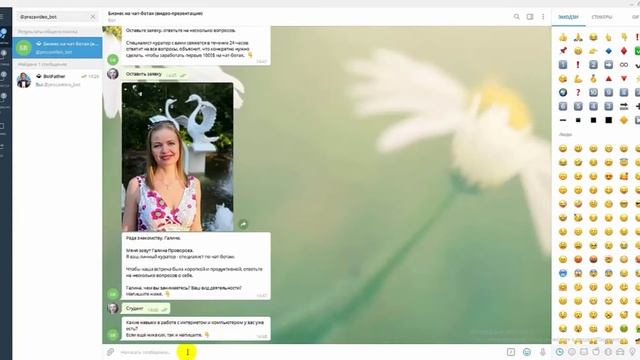Open search in this chat from header

tap(517, 17)
